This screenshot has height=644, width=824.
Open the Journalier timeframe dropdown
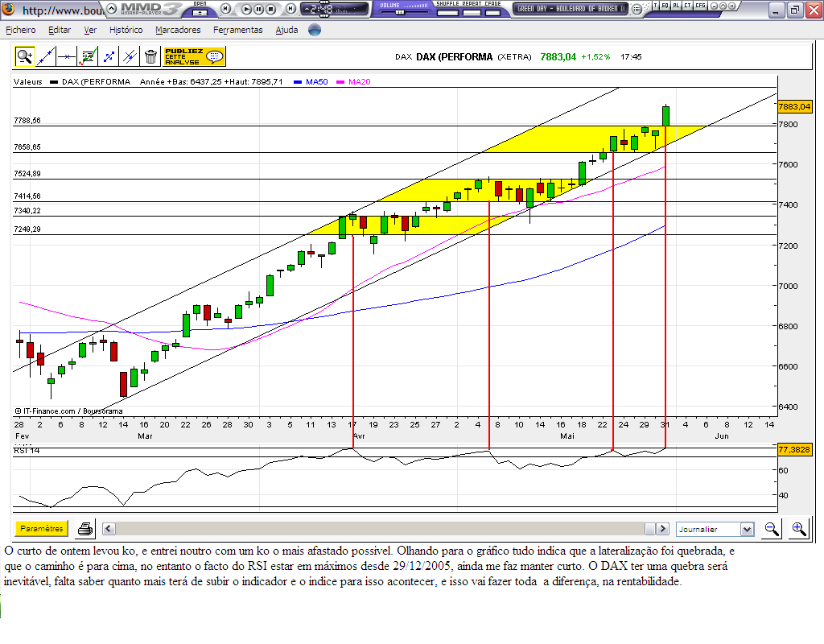[715, 529]
